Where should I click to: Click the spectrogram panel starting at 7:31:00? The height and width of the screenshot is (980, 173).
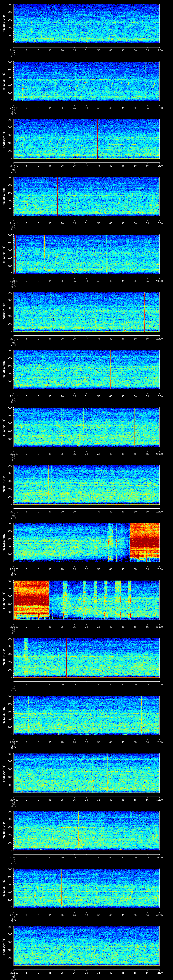click(87, 889)
